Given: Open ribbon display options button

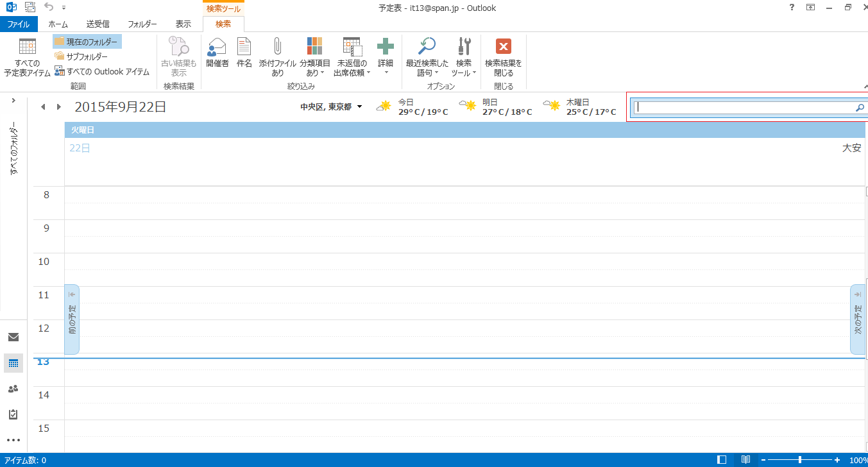Looking at the screenshot, I should [x=811, y=8].
